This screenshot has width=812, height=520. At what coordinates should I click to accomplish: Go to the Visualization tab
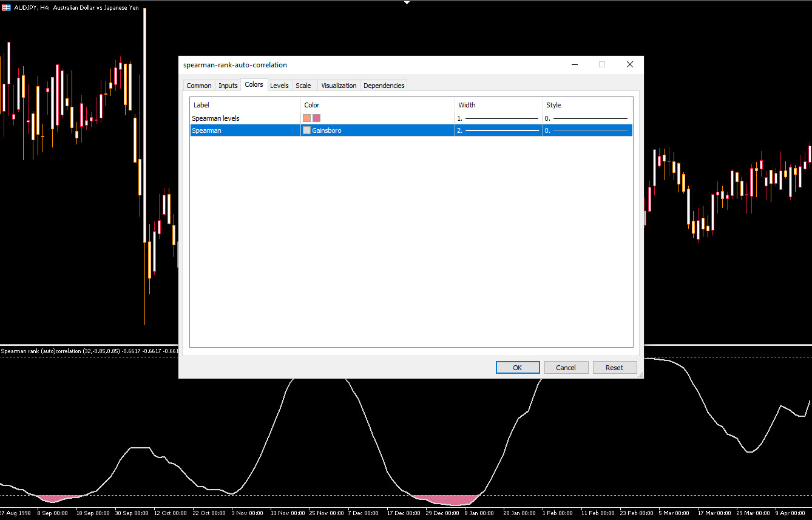339,86
